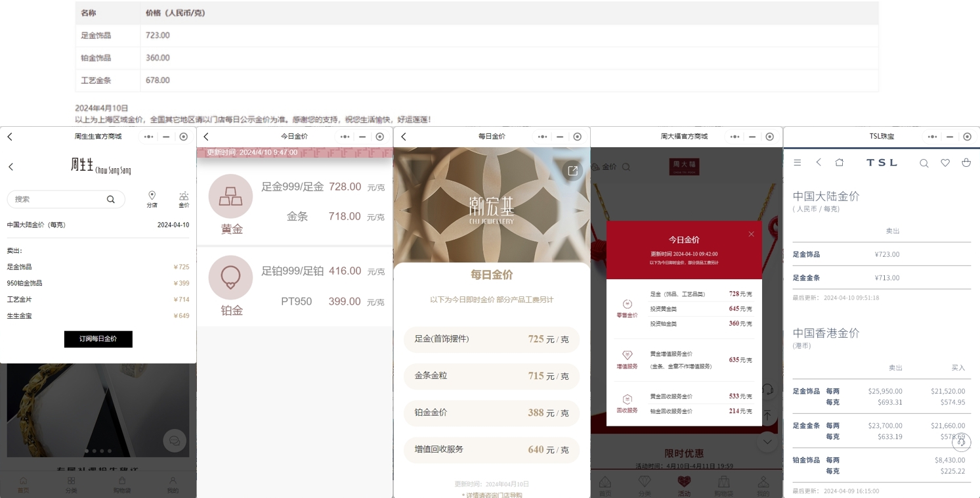980x498 pixels.
Task: Go to TSL home via house icon
Action: pos(839,163)
